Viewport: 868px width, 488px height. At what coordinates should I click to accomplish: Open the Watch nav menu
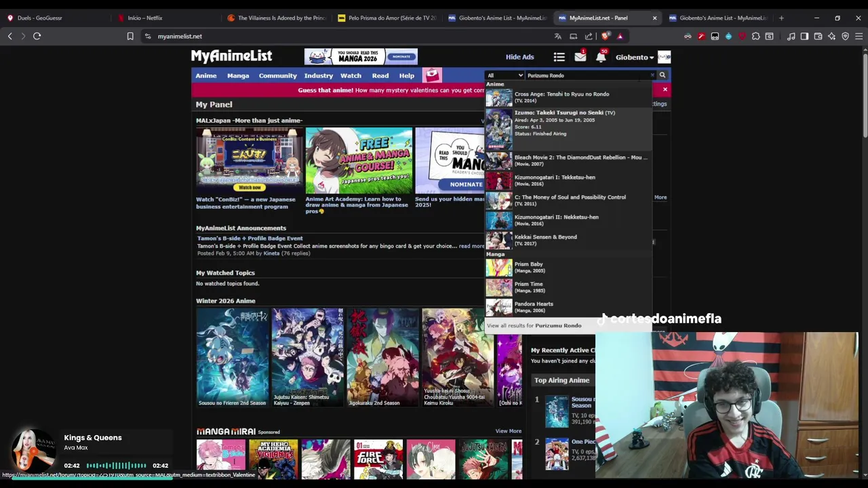[x=351, y=75]
